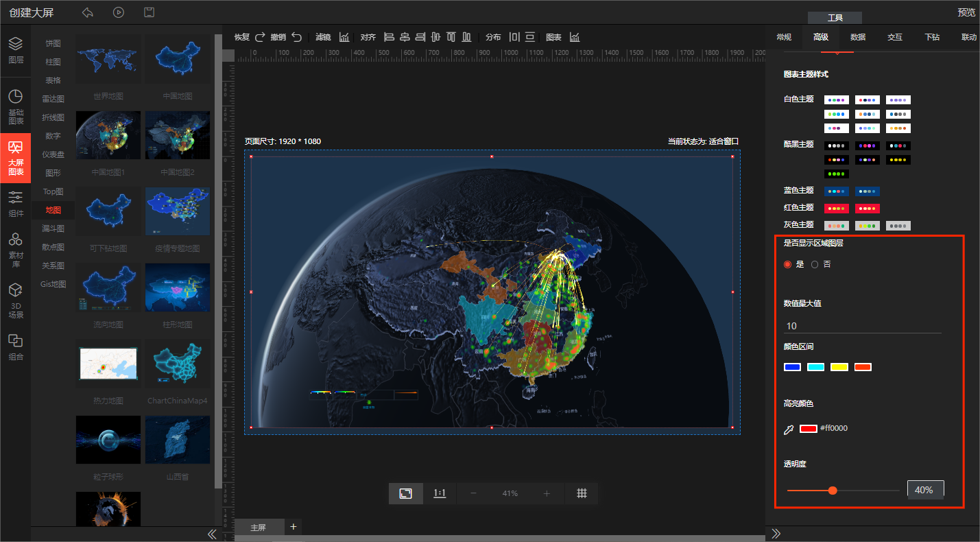Click the align left icon
The width and height of the screenshot is (980, 542).
(x=389, y=37)
